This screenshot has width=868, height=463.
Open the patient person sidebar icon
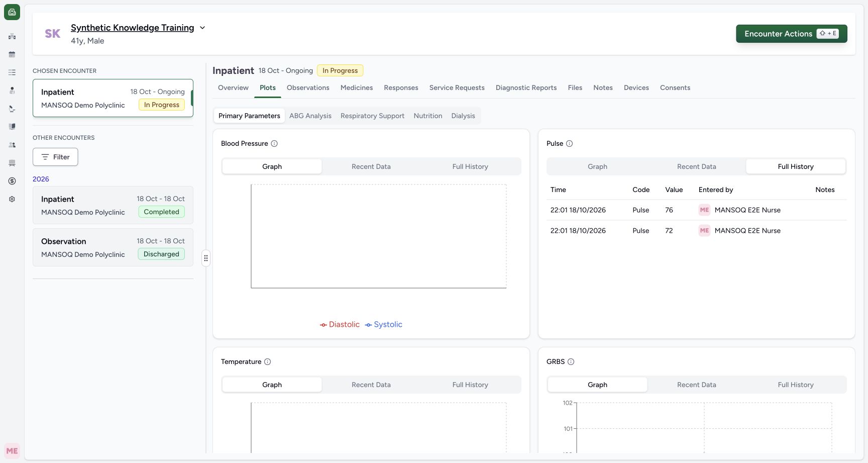coord(12,90)
